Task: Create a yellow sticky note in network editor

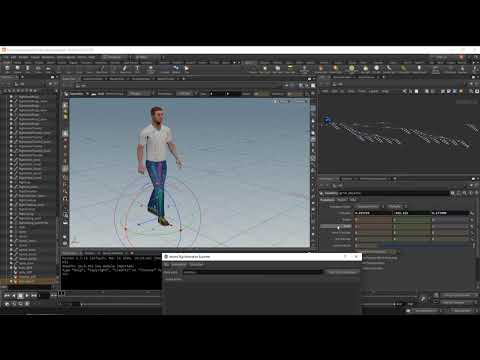Action: [461, 91]
